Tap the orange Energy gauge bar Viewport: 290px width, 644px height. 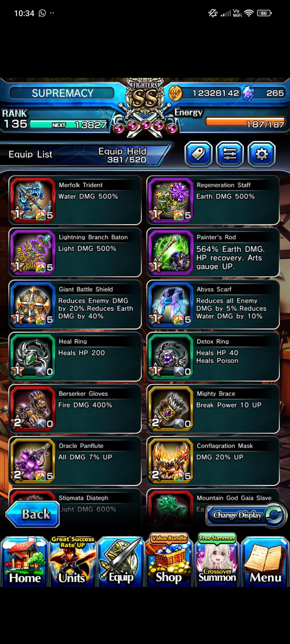[245, 122]
